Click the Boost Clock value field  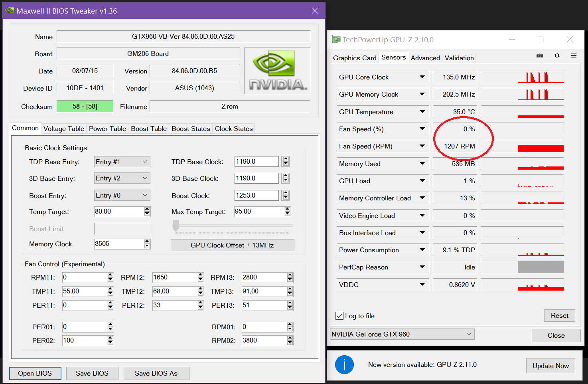[x=257, y=195]
